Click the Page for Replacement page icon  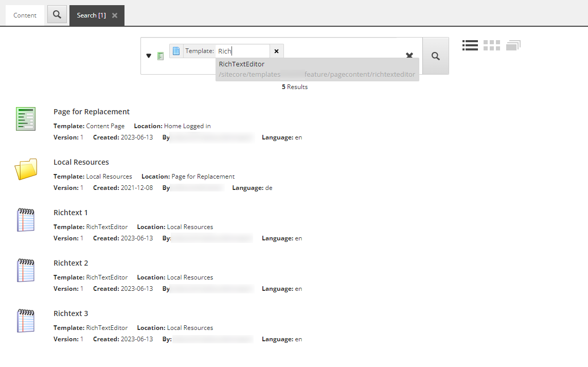25,119
